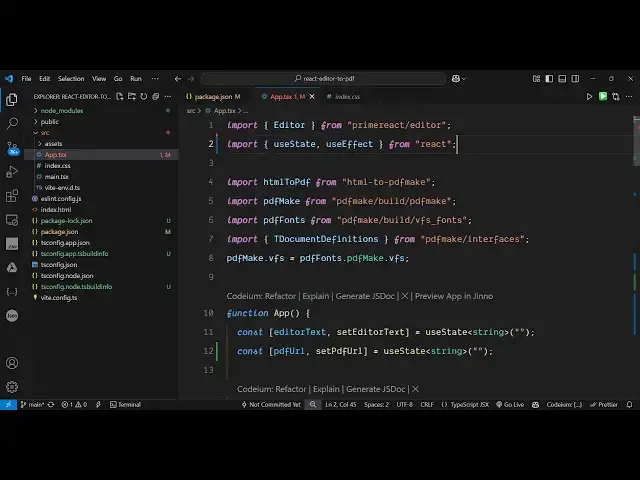Open Remote Explorer in activity bar
This screenshot has width=640, height=480.
coord(12,220)
